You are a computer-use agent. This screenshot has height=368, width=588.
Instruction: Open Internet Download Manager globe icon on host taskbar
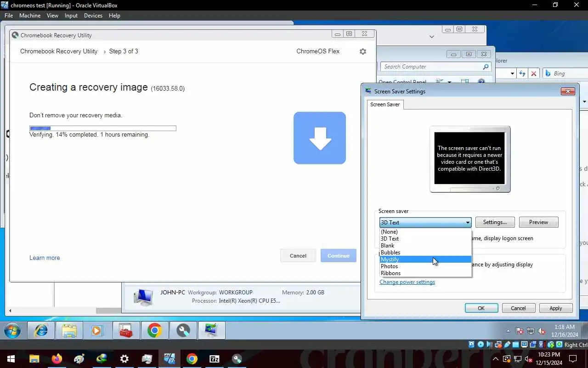click(x=102, y=359)
